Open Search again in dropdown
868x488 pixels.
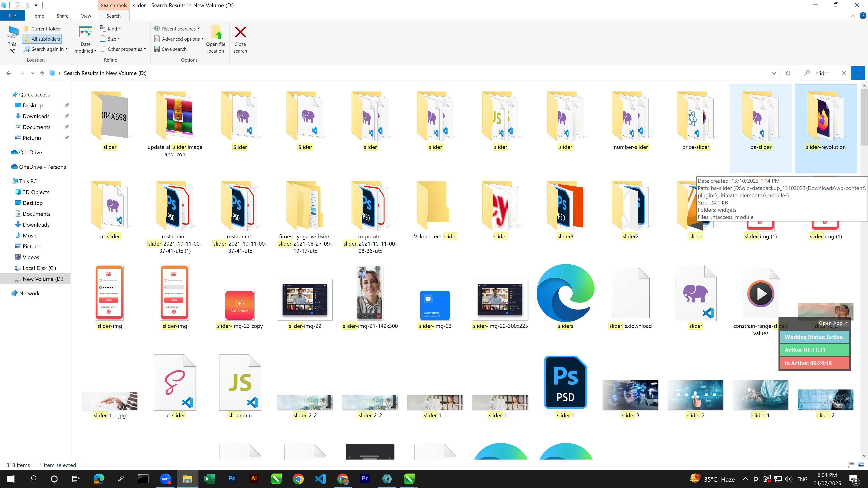point(45,49)
